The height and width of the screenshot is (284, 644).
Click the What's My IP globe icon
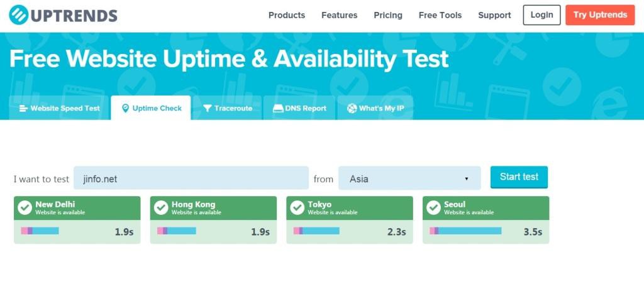[x=352, y=108]
